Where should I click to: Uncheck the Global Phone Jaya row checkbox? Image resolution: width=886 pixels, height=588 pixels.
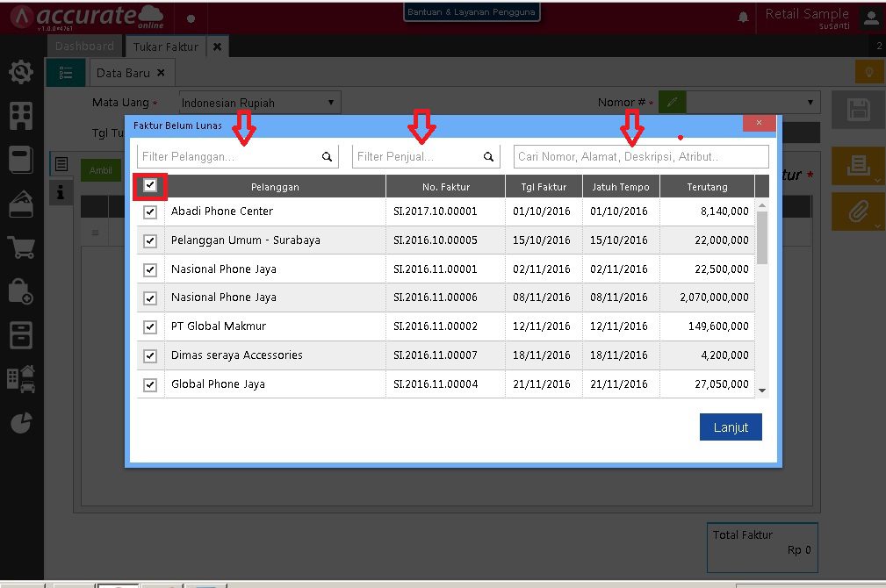pos(150,384)
